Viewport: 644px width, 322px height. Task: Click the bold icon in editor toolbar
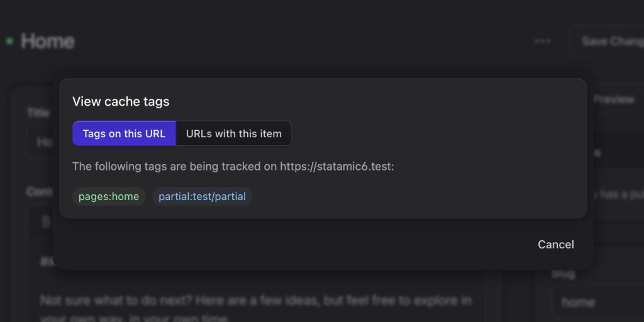(x=46, y=221)
